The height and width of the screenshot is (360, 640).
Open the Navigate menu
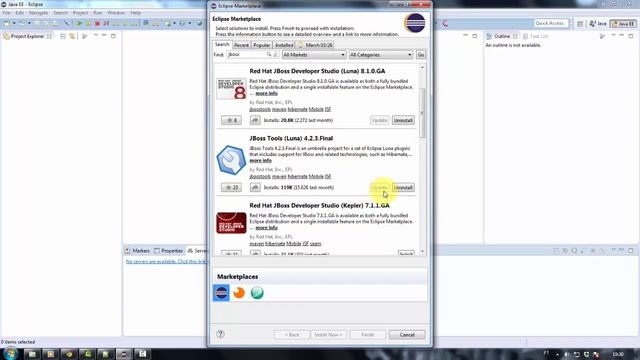click(38, 13)
